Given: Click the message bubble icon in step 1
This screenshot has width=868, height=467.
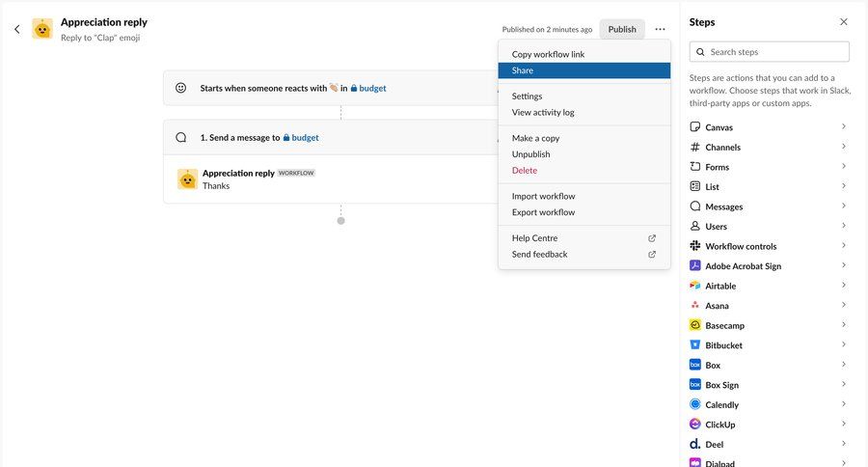Looking at the screenshot, I should coord(181,137).
